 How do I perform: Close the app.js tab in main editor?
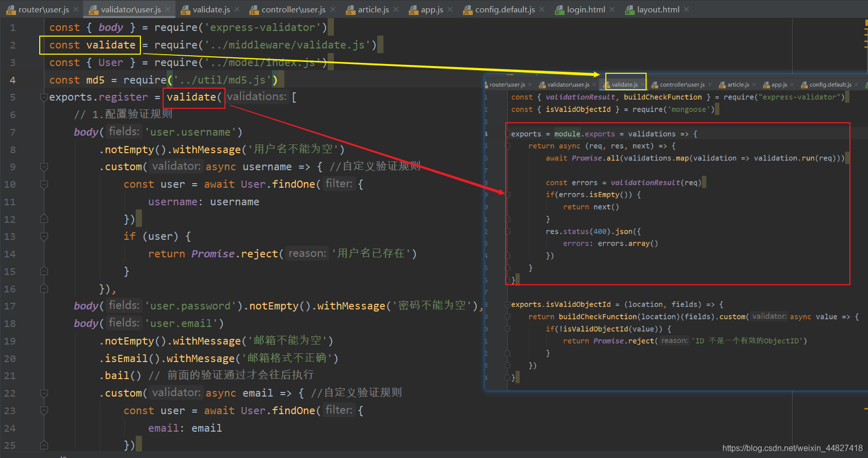pyautogui.click(x=450, y=9)
